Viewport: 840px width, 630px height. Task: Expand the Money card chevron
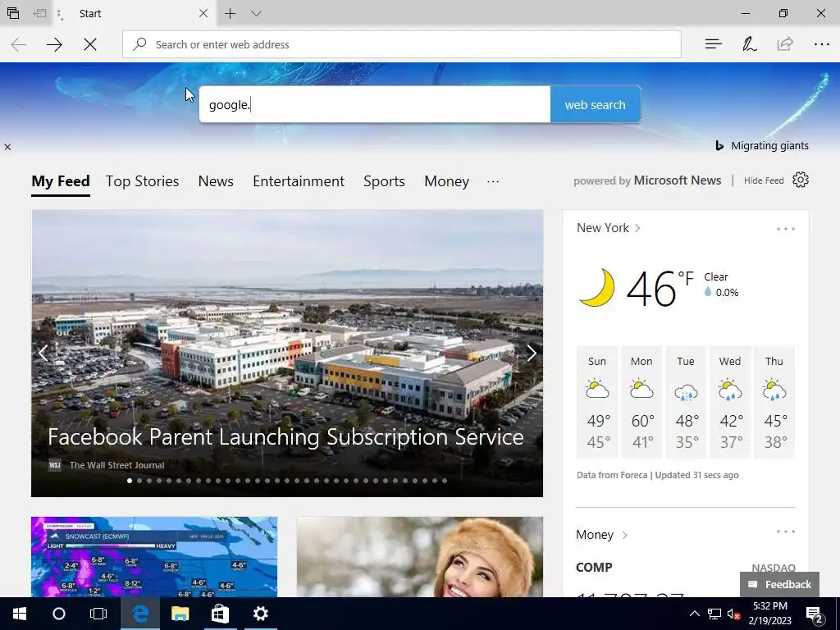[x=624, y=535]
